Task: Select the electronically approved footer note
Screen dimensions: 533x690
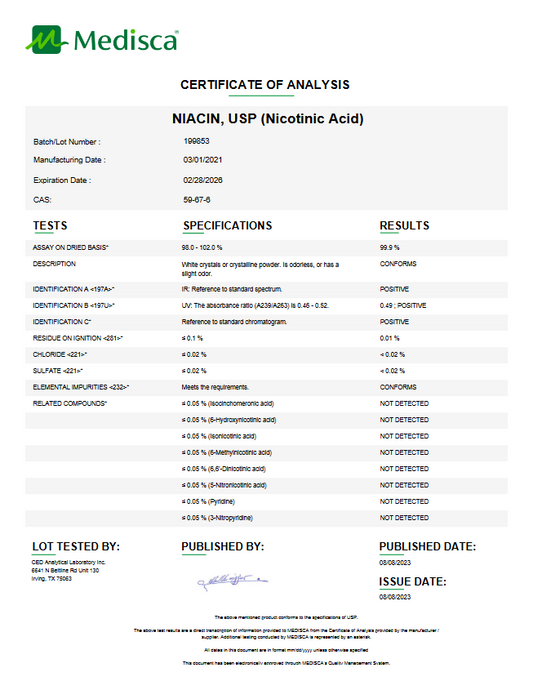Action: point(286,663)
